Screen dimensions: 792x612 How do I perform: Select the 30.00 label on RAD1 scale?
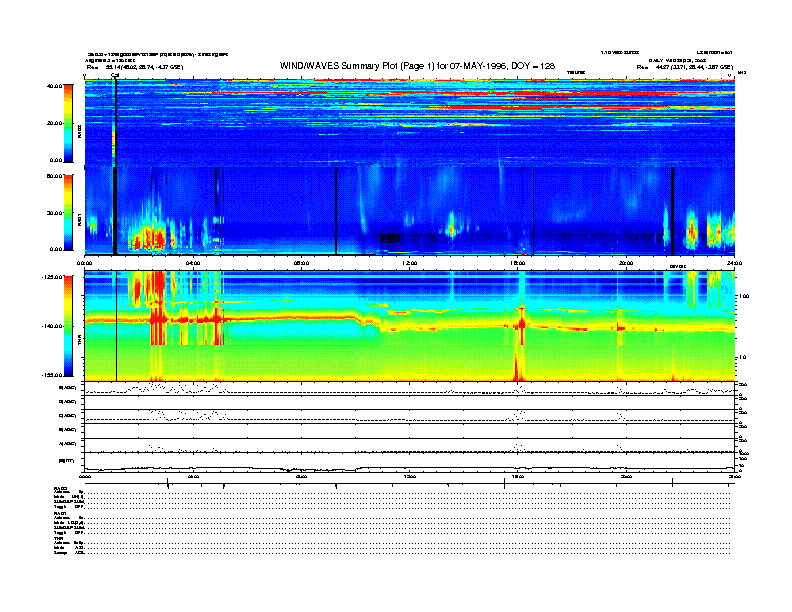click(x=54, y=213)
